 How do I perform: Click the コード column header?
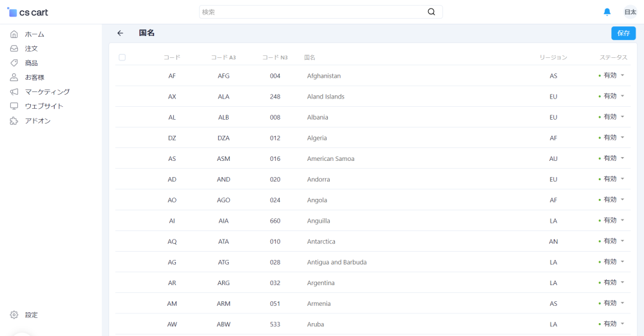[172, 57]
